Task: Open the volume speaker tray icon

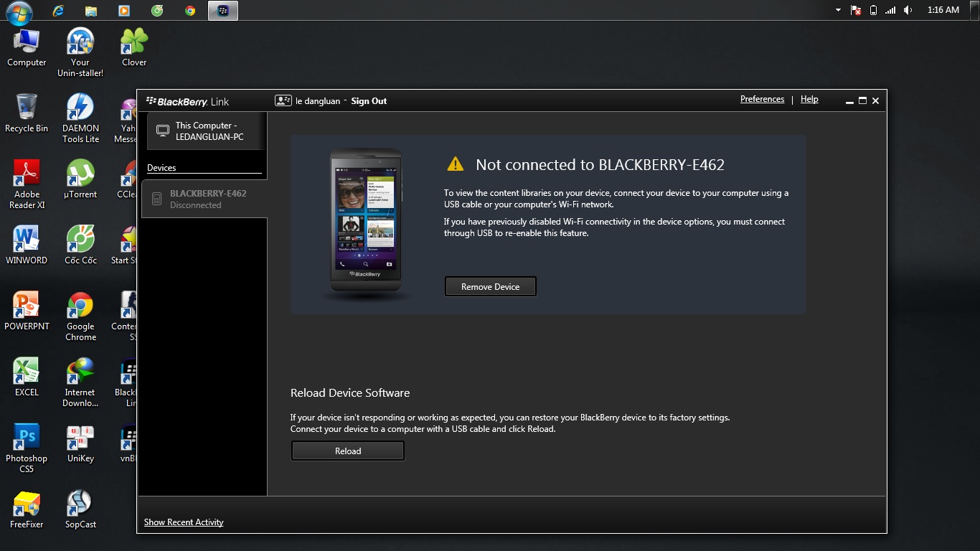Action: 908,10
